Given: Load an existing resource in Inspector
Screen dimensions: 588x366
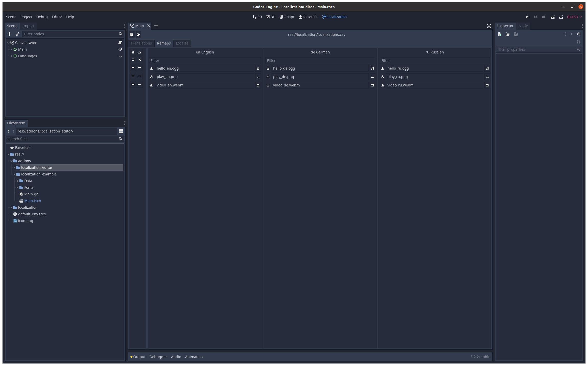Looking at the screenshot, I should (x=508, y=34).
